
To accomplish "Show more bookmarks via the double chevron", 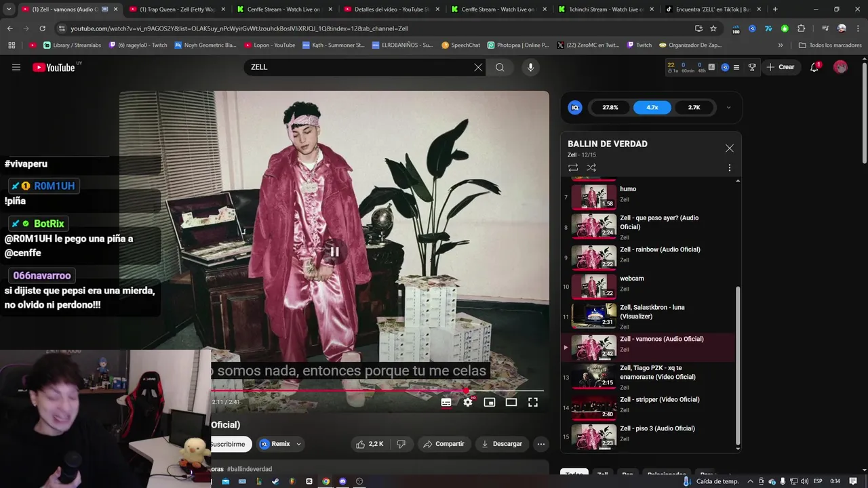I will click(x=781, y=45).
